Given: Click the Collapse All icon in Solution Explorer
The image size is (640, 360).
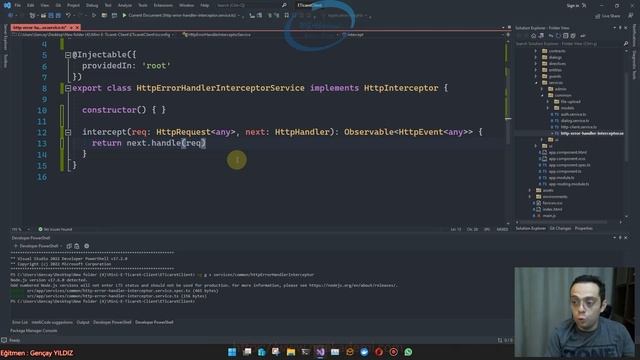Looking at the screenshot, I should click(x=566, y=36).
